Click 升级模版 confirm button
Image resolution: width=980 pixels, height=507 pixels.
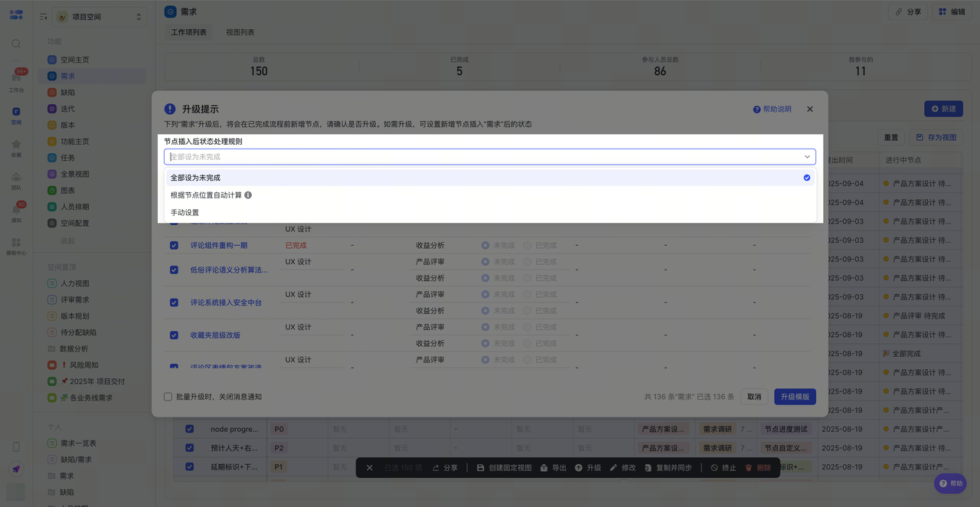(x=795, y=397)
